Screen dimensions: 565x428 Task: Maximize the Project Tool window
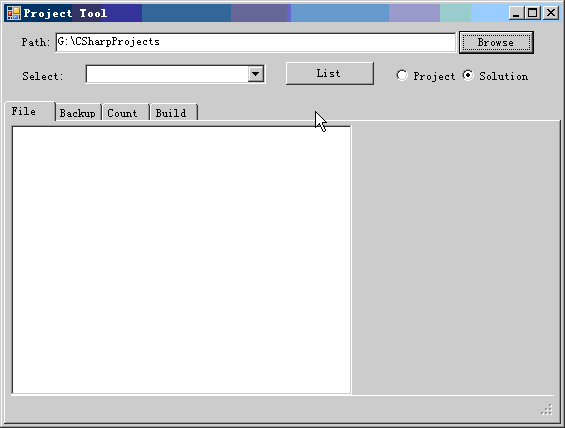click(x=533, y=13)
